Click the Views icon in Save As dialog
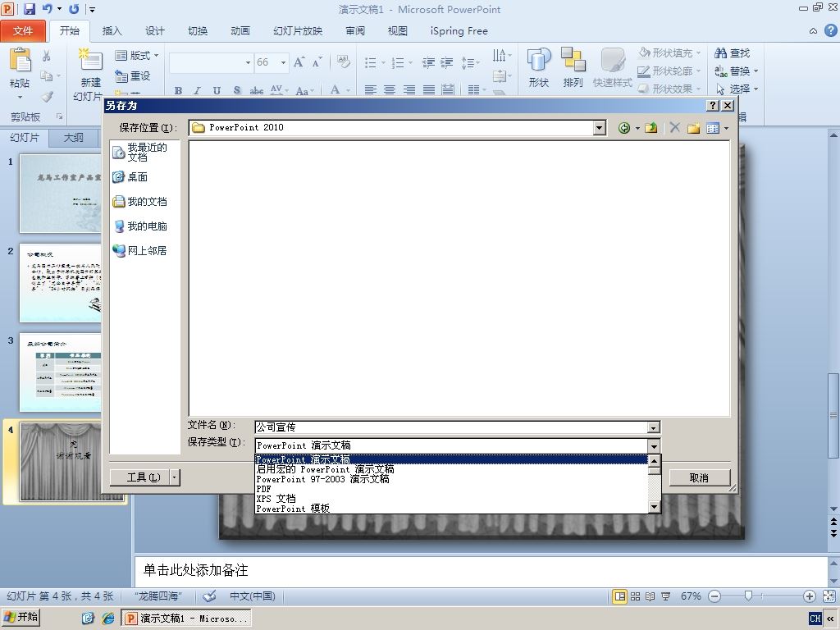The width and height of the screenshot is (840, 630). click(x=713, y=128)
